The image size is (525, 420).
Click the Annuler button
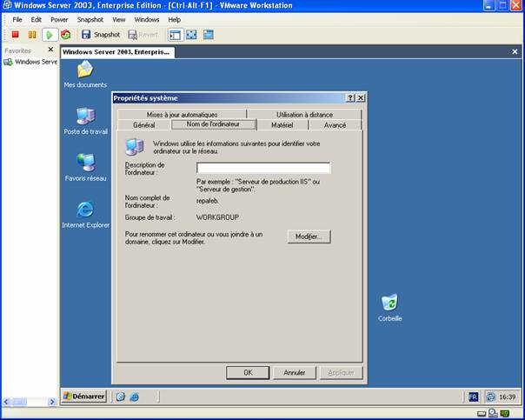tap(295, 372)
